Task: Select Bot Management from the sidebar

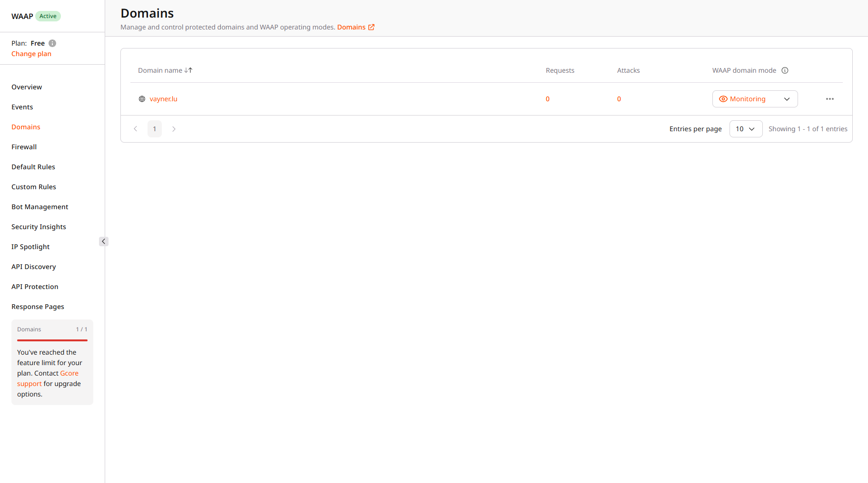Action: point(39,206)
